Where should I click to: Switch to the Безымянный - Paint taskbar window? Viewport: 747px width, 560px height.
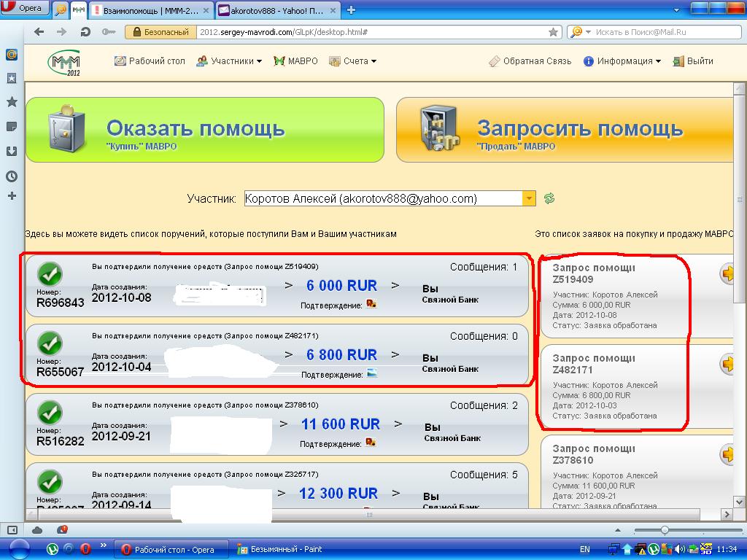280,549
